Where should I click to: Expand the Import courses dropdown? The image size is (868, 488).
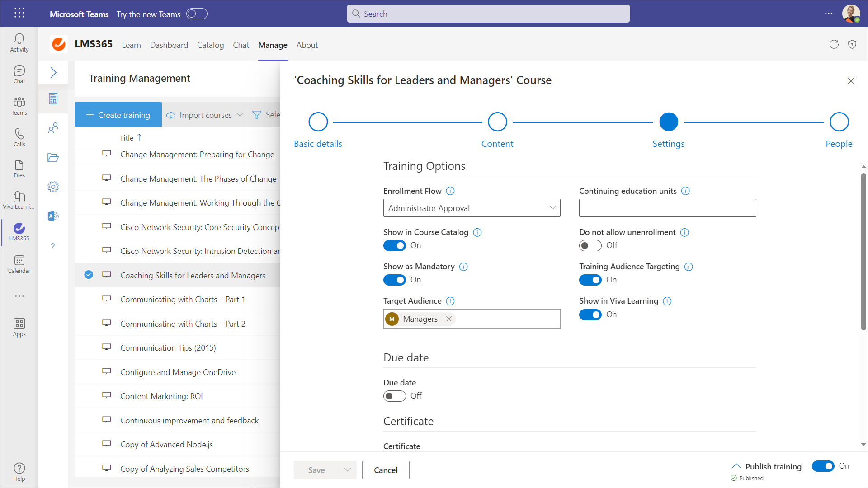pos(240,115)
